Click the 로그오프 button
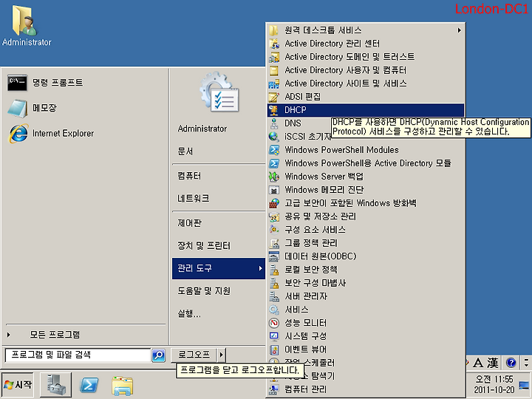 (x=194, y=355)
